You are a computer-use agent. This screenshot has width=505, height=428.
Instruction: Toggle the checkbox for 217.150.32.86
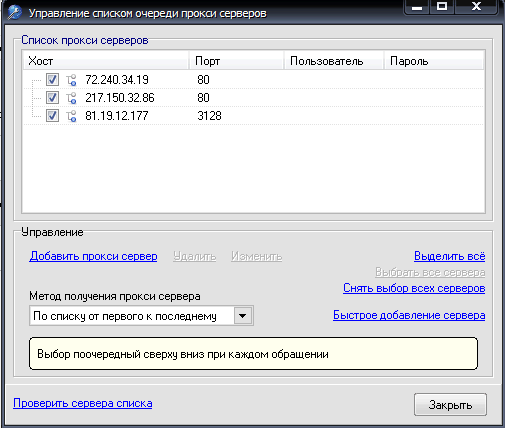point(52,98)
